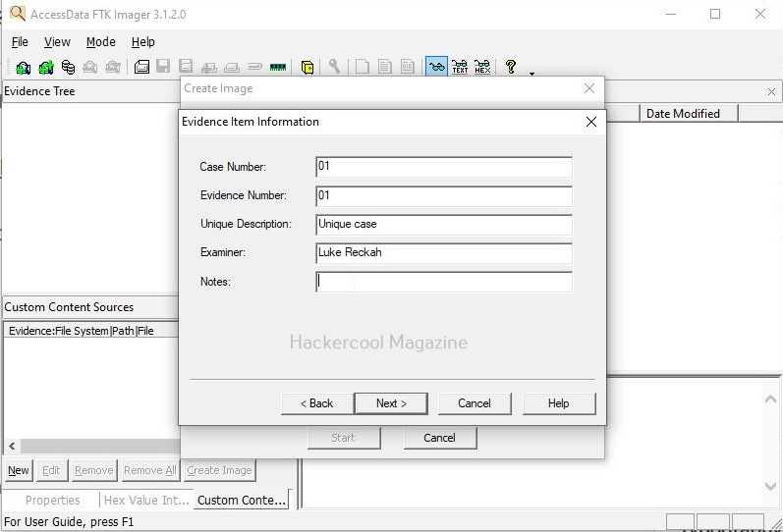Click into the Notes text field

coord(443,283)
